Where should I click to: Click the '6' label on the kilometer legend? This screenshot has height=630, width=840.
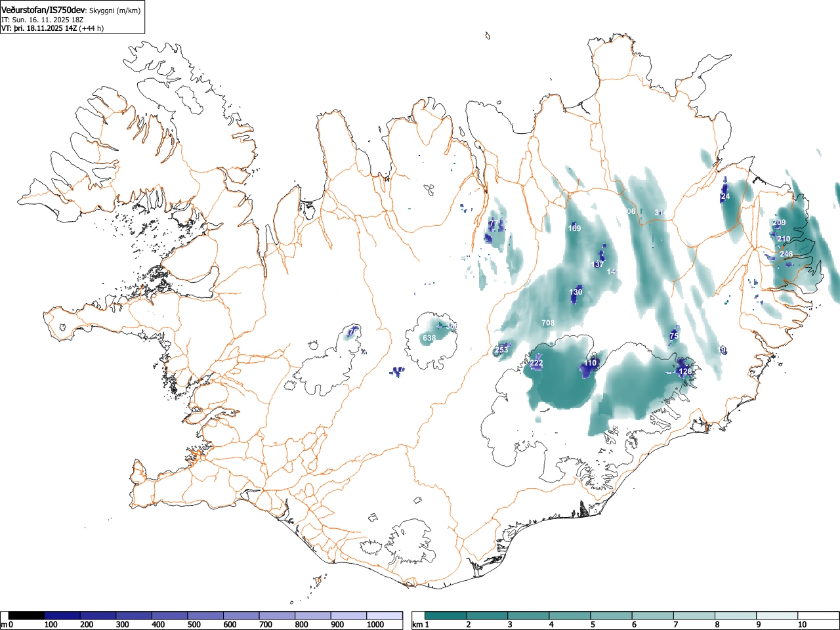pos(634,625)
